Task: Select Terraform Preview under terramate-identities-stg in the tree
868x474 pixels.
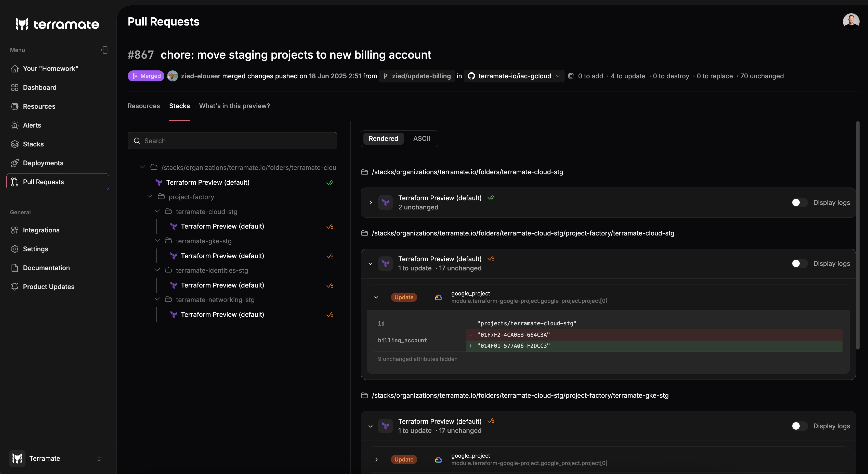Action: tap(222, 285)
